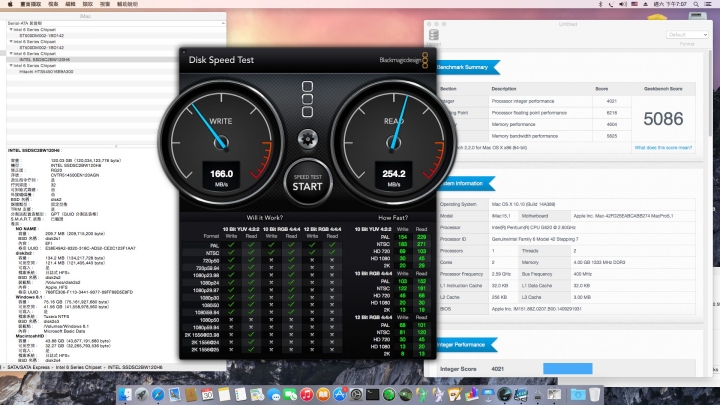Open Calendar from the Dock
This screenshot has width=720, height=405.
(x=208, y=394)
